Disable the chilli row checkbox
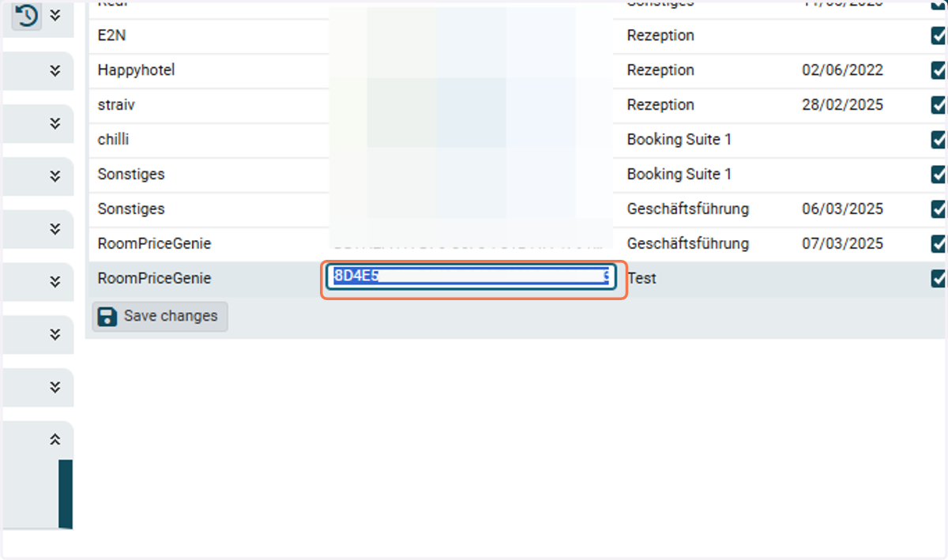Image resolution: width=948 pixels, height=560 pixels. tap(939, 140)
